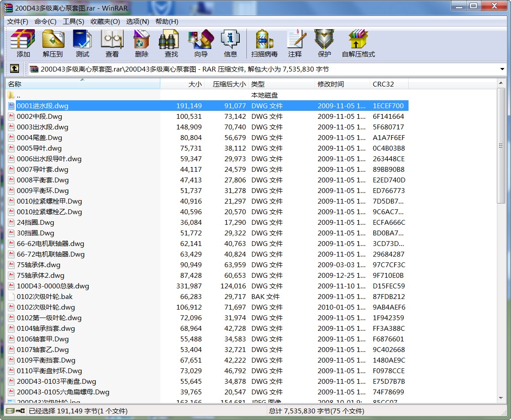Viewport: 511px width, 420px height.
Task: Open the 帮助(H) menu
Action: click(x=167, y=22)
